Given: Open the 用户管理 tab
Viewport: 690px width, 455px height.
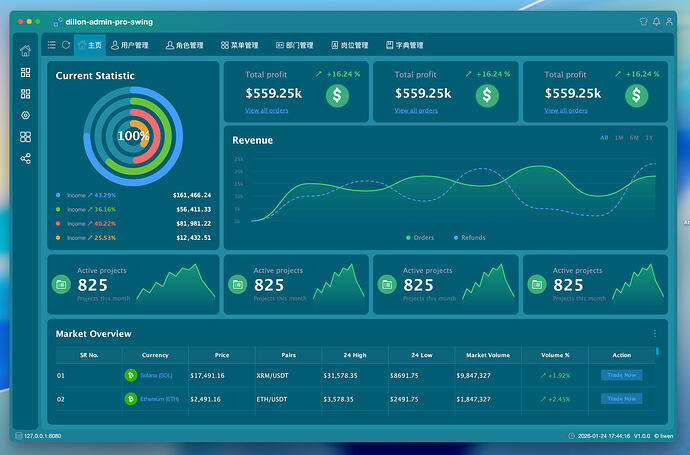Looking at the screenshot, I should tap(130, 45).
